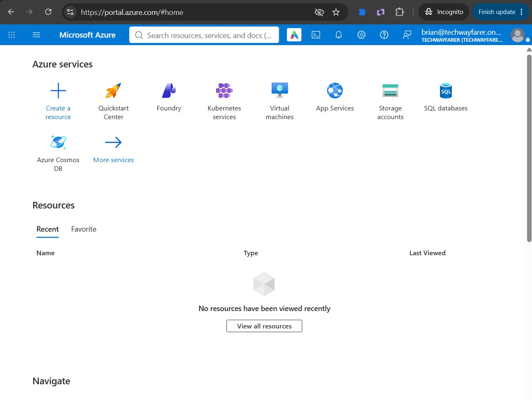
Task: Click the More services arrow
Action: [x=113, y=142]
